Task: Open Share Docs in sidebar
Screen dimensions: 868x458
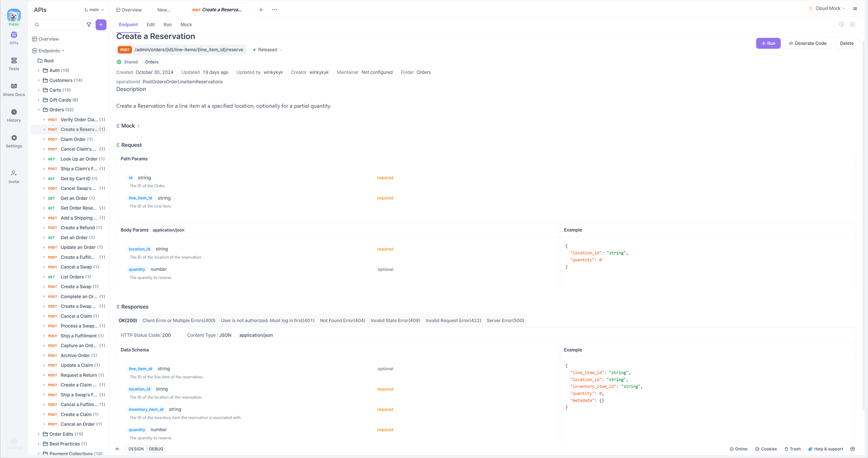Action: tap(14, 90)
